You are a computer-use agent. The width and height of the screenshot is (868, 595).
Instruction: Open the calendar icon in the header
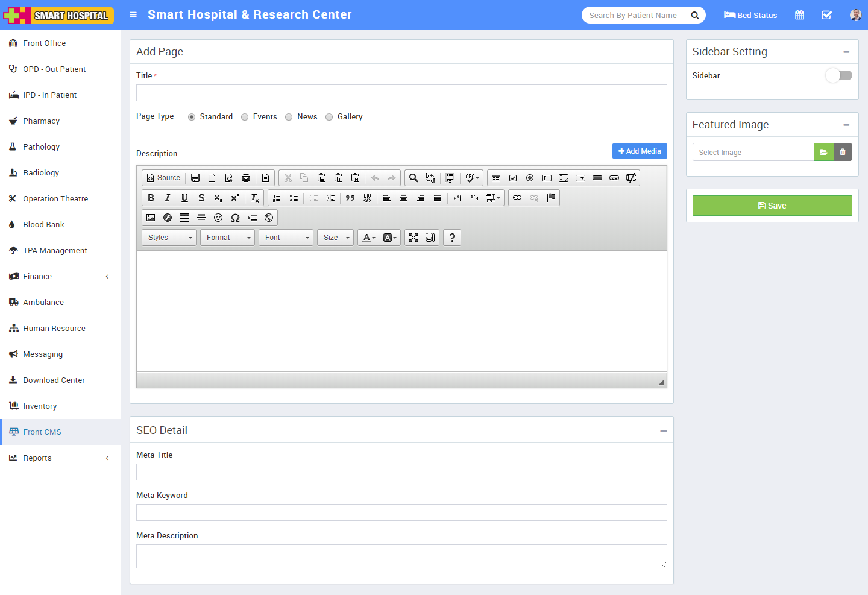[799, 15]
